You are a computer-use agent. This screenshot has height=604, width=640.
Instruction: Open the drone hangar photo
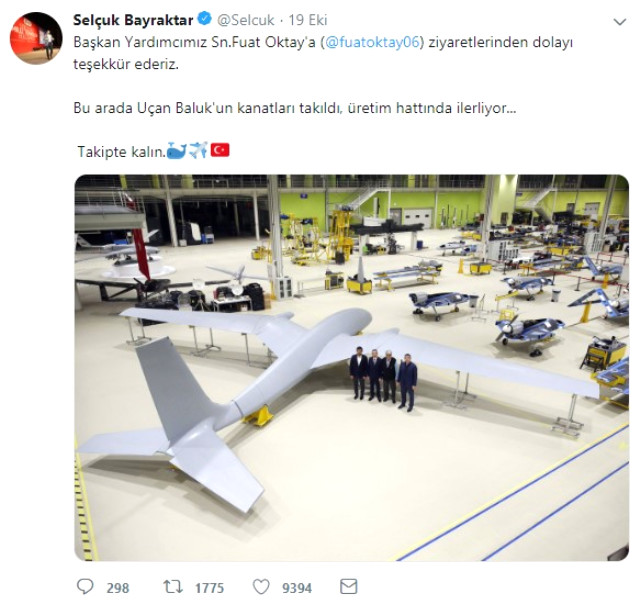[x=351, y=368]
